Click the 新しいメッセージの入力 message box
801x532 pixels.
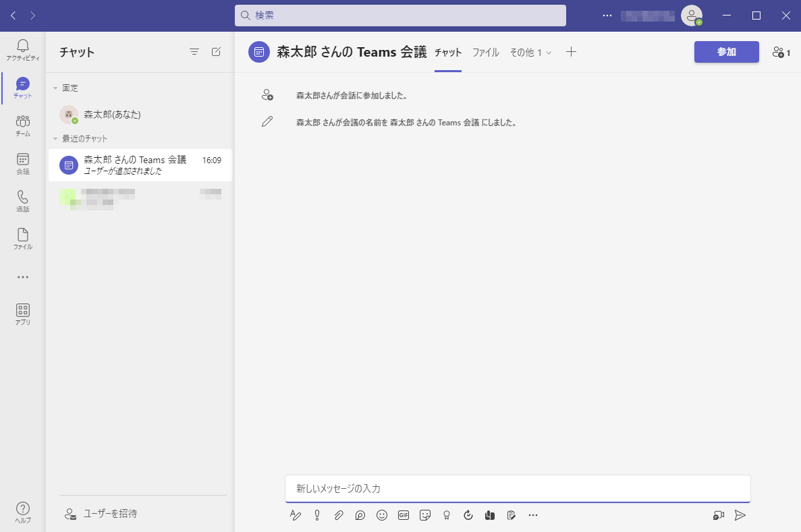[517, 488]
